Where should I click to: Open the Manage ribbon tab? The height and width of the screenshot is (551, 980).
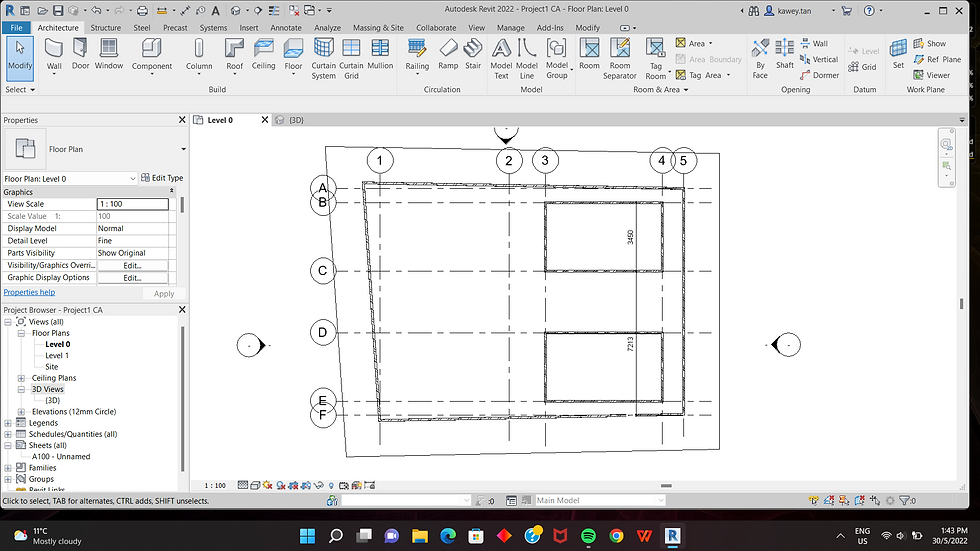[x=511, y=27]
